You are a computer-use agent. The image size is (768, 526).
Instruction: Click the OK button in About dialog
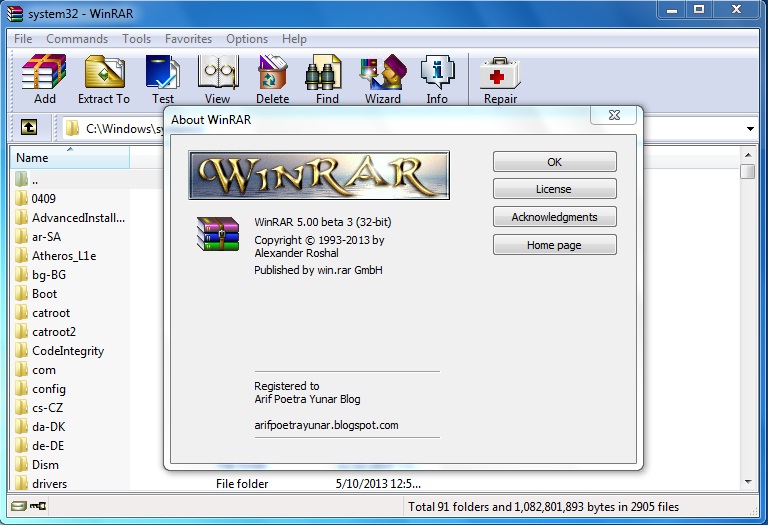(554, 162)
